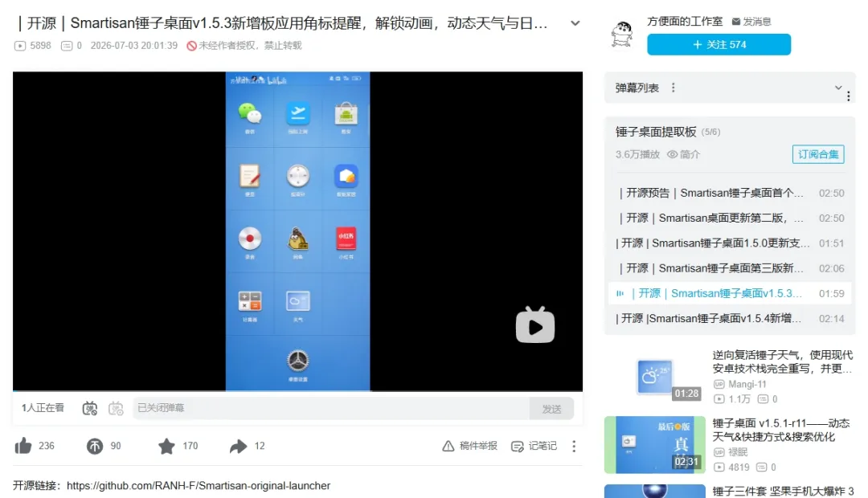Open the three-dot menu beside 弹幕列表

674,88
